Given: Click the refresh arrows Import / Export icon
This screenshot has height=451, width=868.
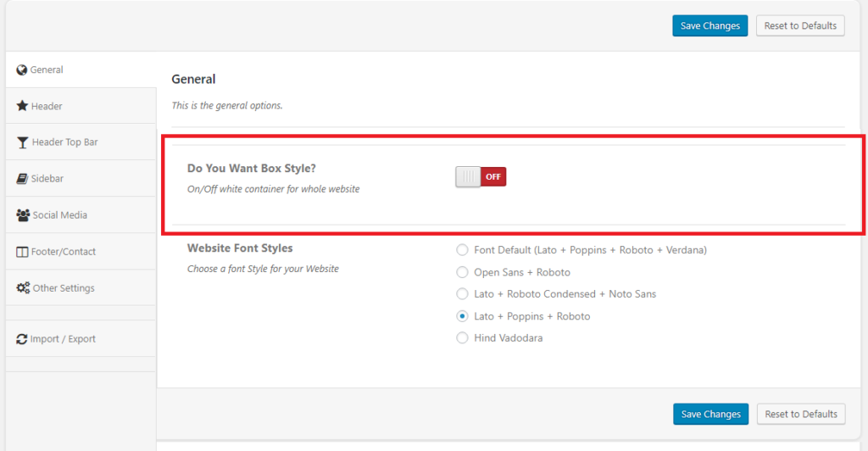Looking at the screenshot, I should [x=22, y=339].
